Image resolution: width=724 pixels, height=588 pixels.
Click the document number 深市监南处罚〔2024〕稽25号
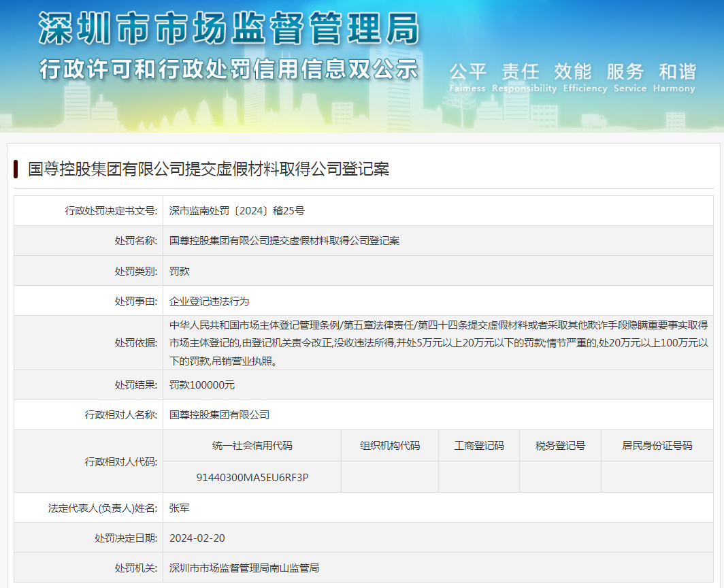tap(237, 211)
